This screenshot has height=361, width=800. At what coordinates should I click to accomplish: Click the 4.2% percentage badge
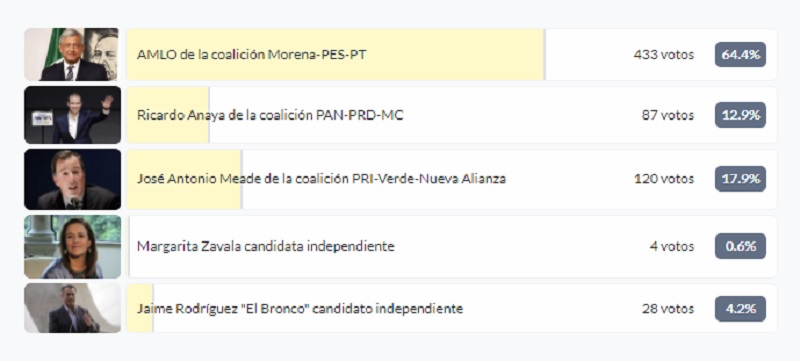tap(740, 309)
